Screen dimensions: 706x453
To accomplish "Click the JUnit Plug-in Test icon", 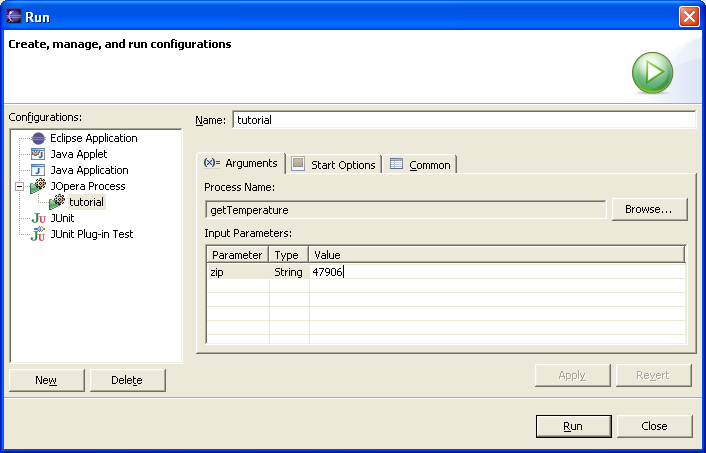I will pyautogui.click(x=38, y=234).
